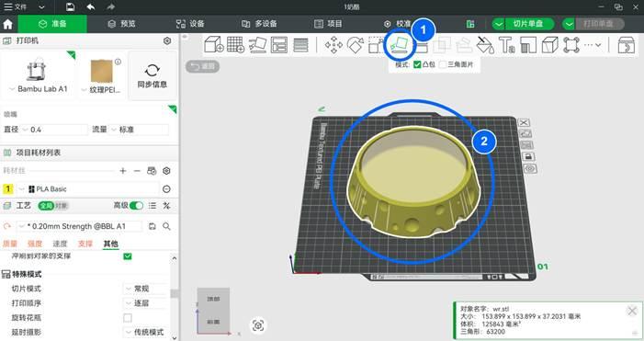Switch to the 多设备 multi-device tab
The height and width of the screenshot is (341, 644).
(259, 24)
